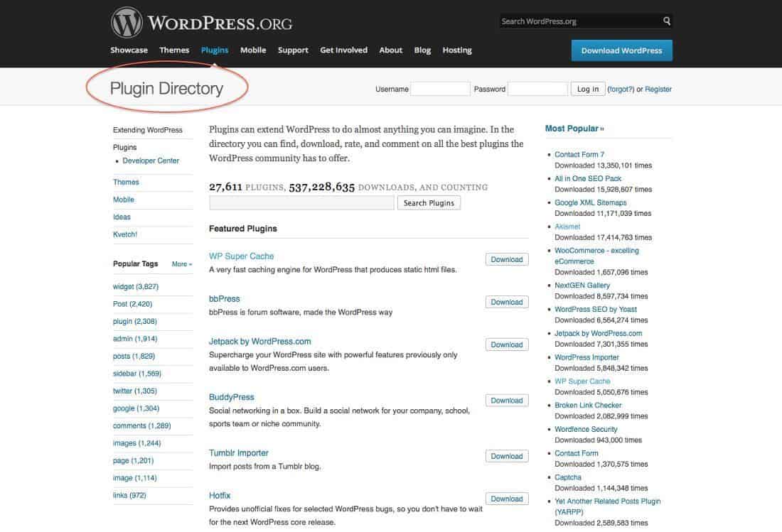Viewport: 782px width, 532px height.
Task: Open the Wordfence Security link
Action: (x=586, y=429)
